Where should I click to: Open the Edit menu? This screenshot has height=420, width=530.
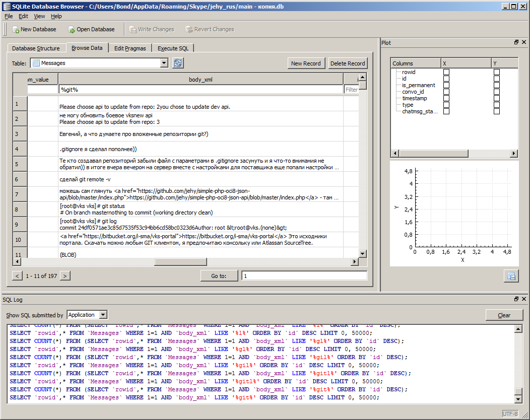(x=23, y=16)
